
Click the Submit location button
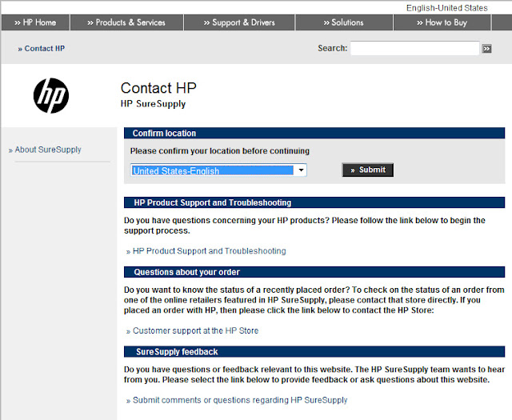point(368,170)
